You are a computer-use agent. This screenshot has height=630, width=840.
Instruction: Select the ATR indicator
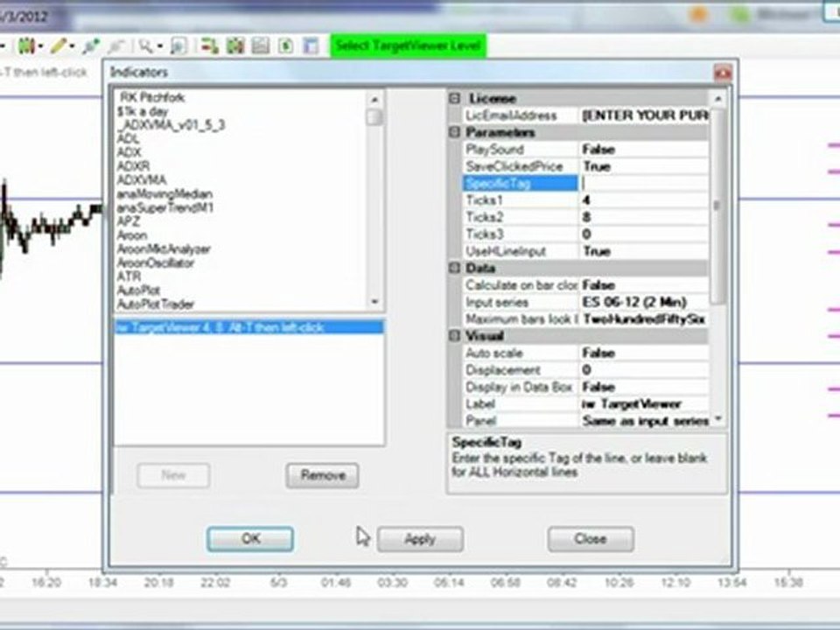pos(129,277)
